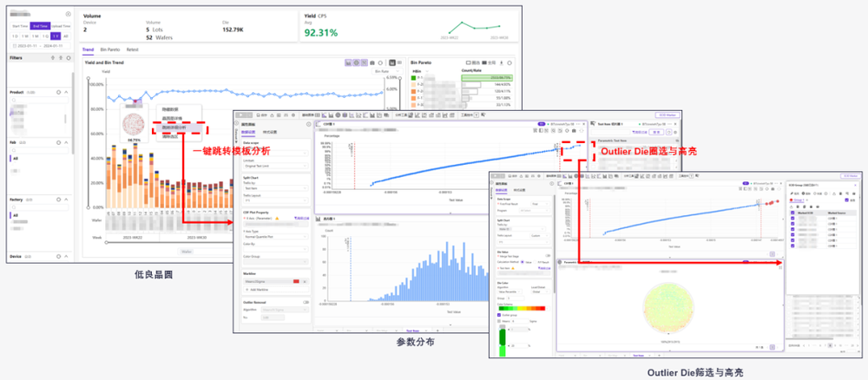Click the camera snapshot icon in Yield chart

372,63
